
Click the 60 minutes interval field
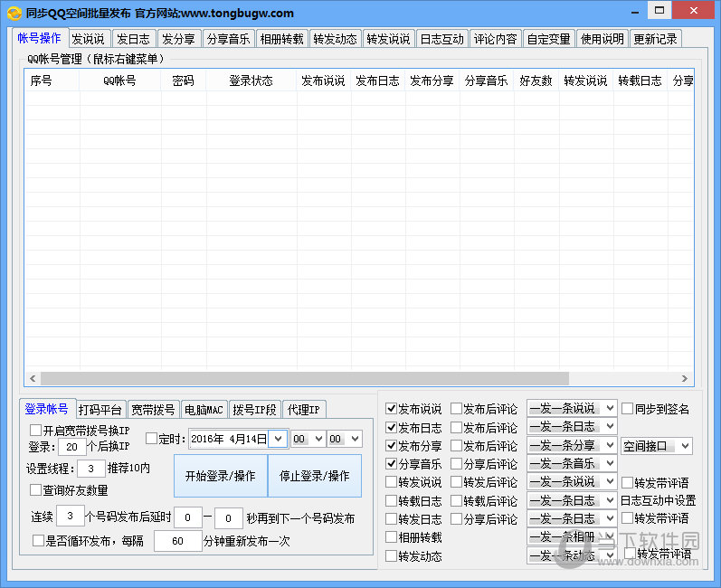(x=177, y=541)
